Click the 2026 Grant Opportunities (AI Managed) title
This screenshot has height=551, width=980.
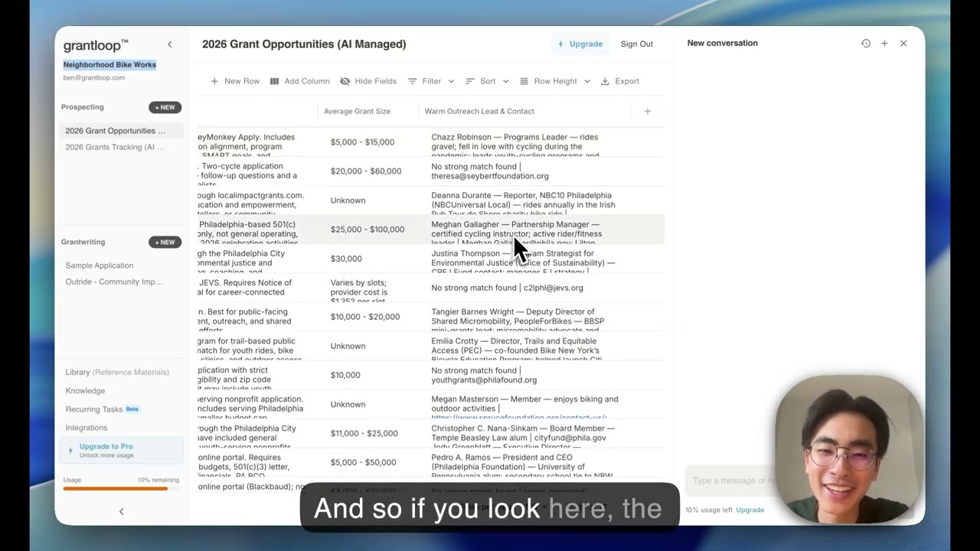(304, 44)
